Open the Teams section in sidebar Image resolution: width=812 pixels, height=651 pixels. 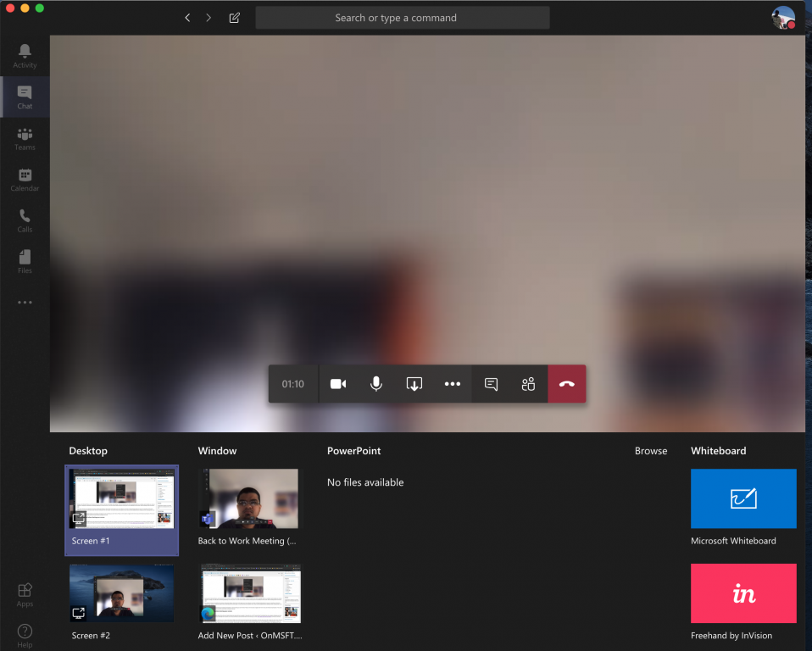[x=25, y=139]
